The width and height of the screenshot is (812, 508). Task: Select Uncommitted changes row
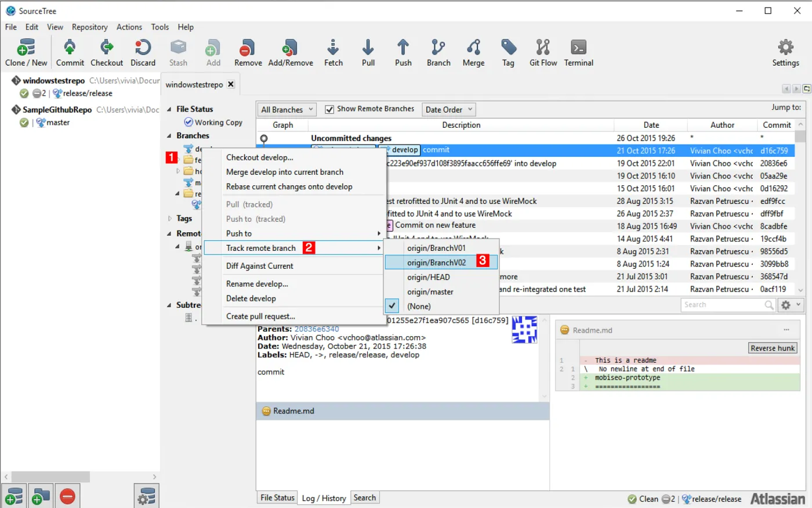pos(525,138)
